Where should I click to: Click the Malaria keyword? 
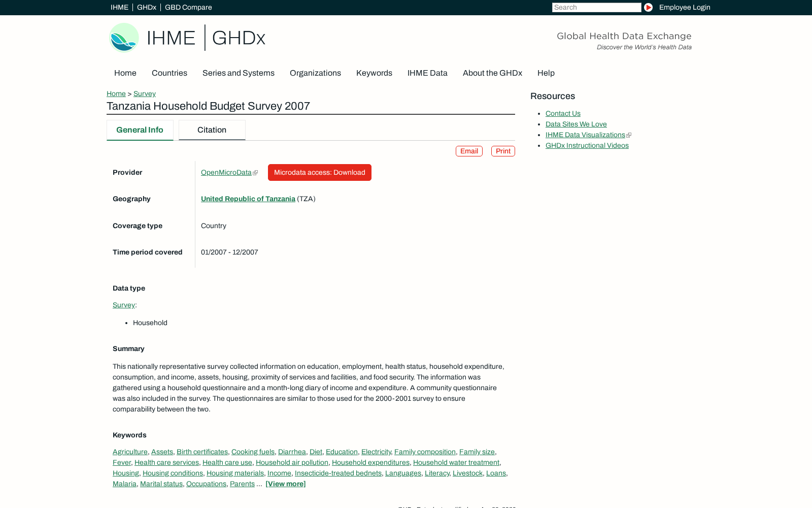coord(124,484)
